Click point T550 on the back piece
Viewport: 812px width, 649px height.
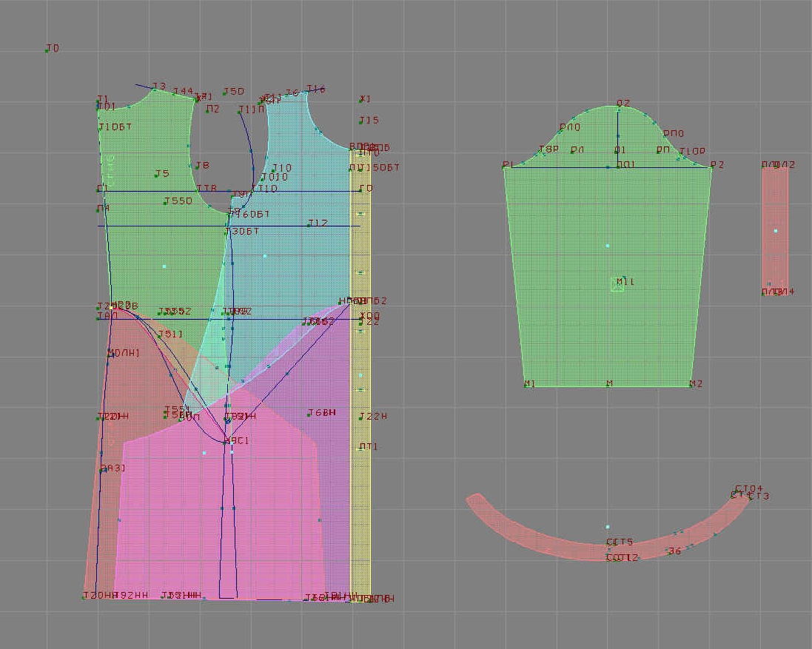[166, 202]
